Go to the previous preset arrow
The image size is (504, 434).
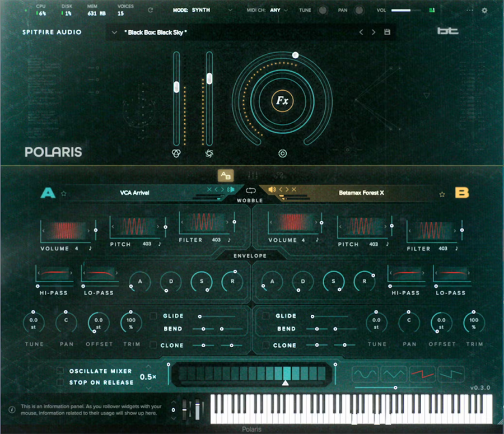pyautogui.click(x=361, y=32)
